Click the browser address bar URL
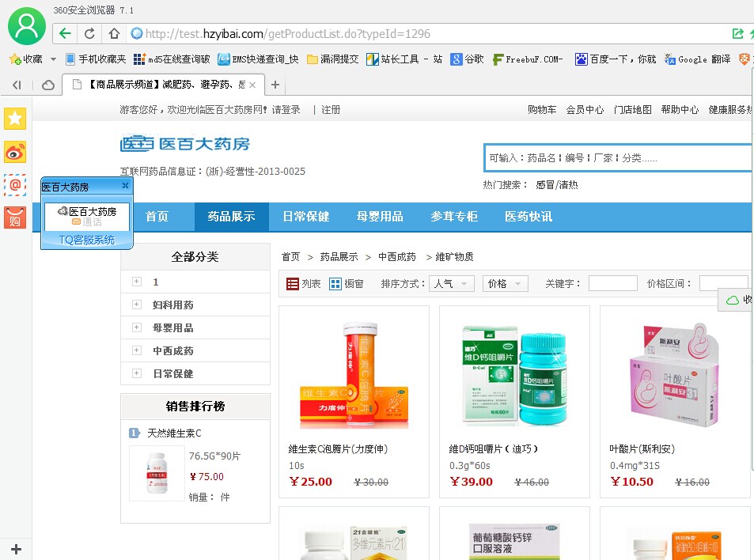The height and width of the screenshot is (560, 754). point(287,34)
